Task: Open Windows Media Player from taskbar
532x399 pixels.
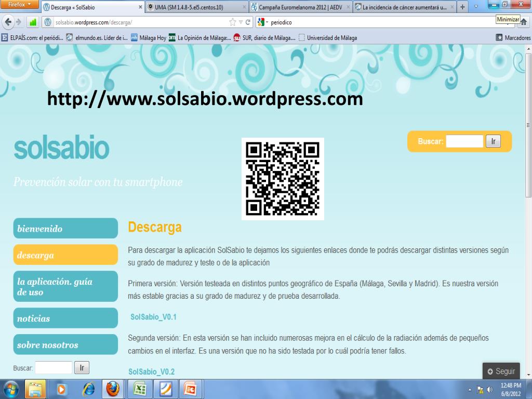Action: tap(61, 389)
